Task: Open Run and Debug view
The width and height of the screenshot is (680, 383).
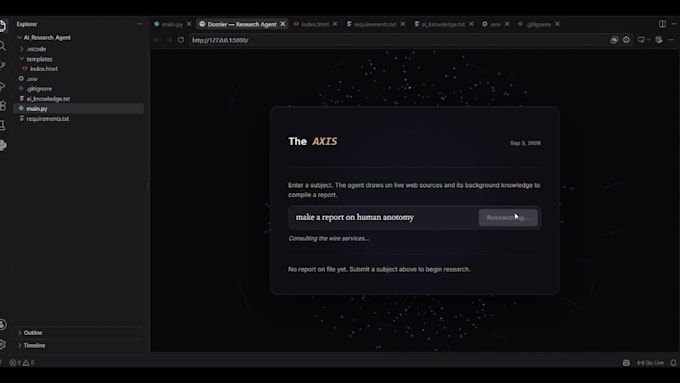Action: [3, 86]
